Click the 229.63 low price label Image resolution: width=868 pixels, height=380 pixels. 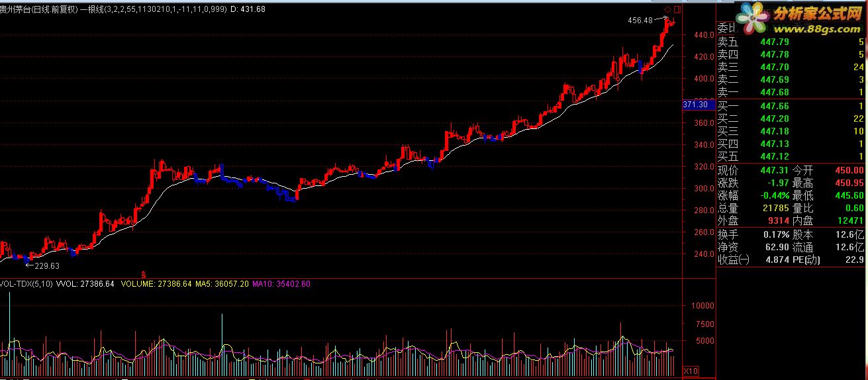(47, 265)
